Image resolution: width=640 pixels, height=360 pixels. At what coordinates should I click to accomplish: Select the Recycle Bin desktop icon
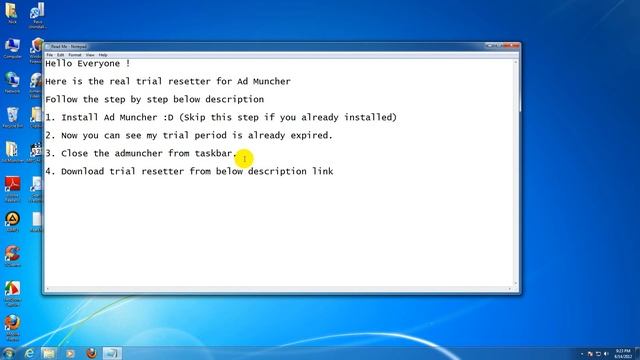click(x=12, y=118)
